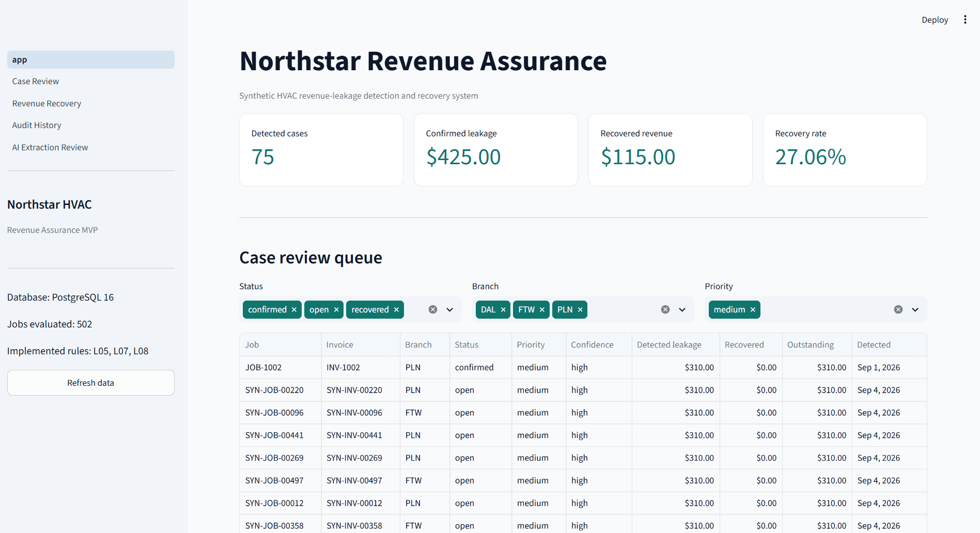980x533 pixels.
Task: Expand the Priority filter dropdown
Action: tap(915, 309)
